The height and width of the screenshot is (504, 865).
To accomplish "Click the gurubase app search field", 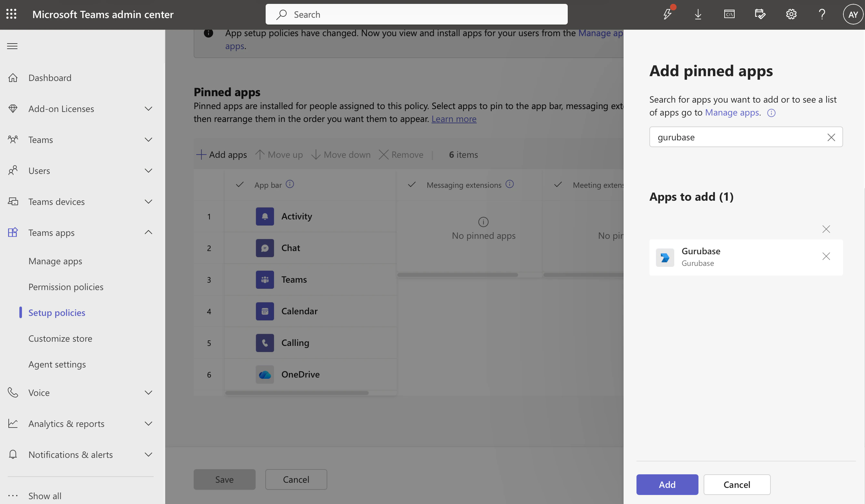I will [746, 137].
